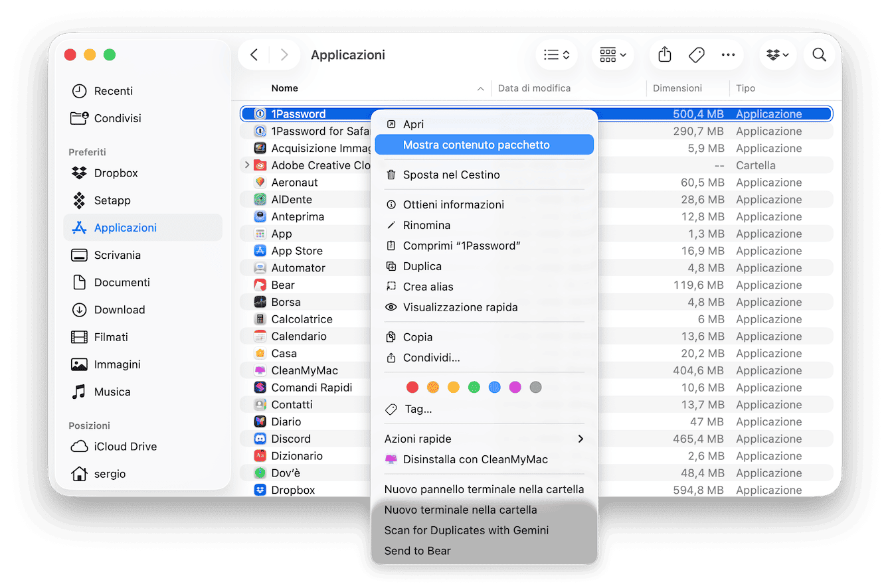Apply the gray color tag

536,387
